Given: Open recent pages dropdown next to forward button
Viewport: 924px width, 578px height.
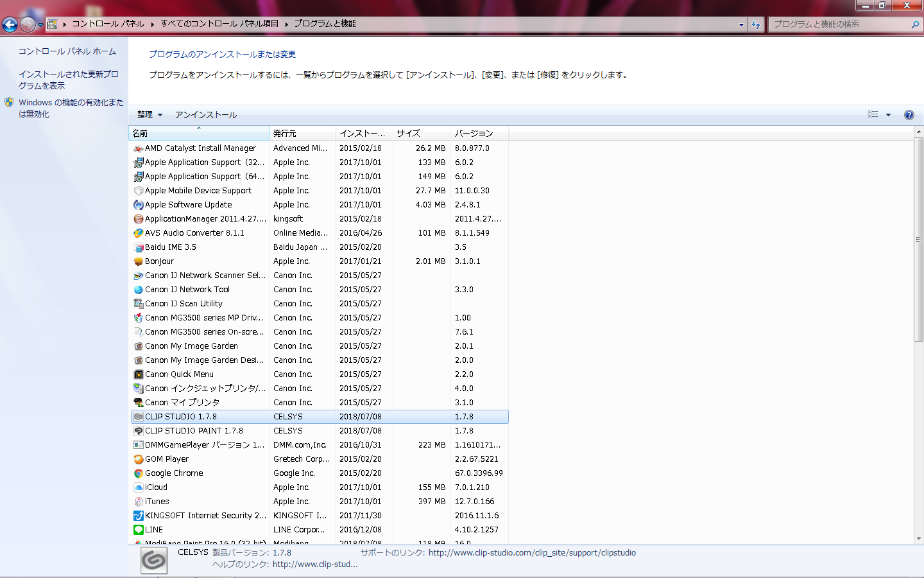Looking at the screenshot, I should [x=40, y=25].
